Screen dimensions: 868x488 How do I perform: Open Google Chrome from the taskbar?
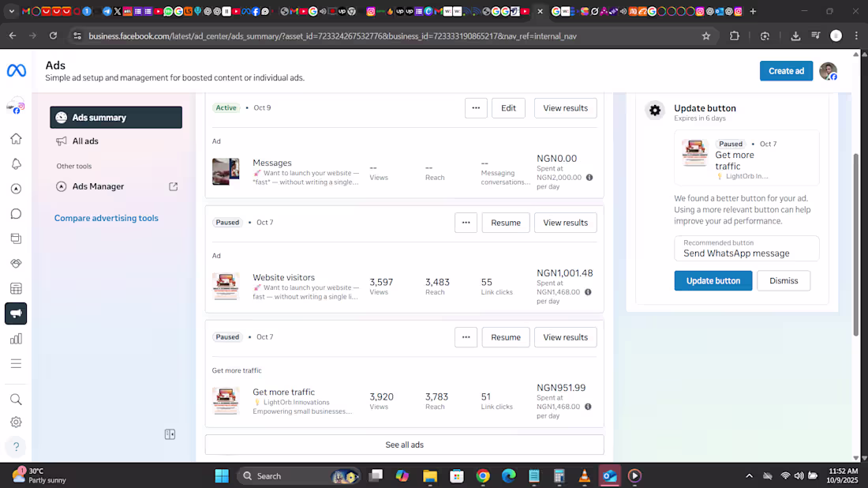(483, 476)
